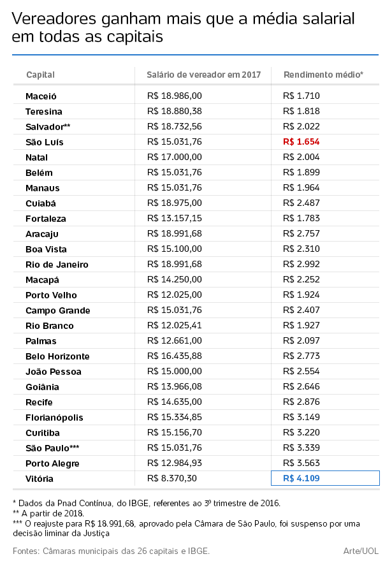The image size is (392, 561).
Task: Click the Rendimento médio column header
Action: coord(323,75)
